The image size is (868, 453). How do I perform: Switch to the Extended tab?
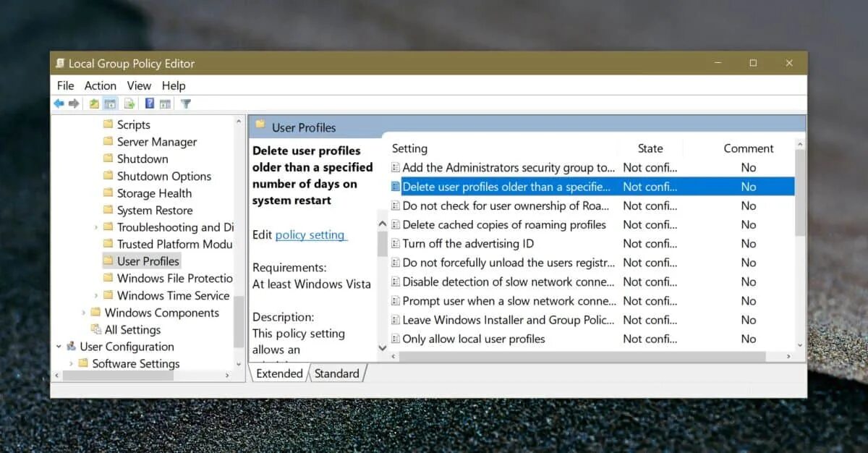[279, 373]
